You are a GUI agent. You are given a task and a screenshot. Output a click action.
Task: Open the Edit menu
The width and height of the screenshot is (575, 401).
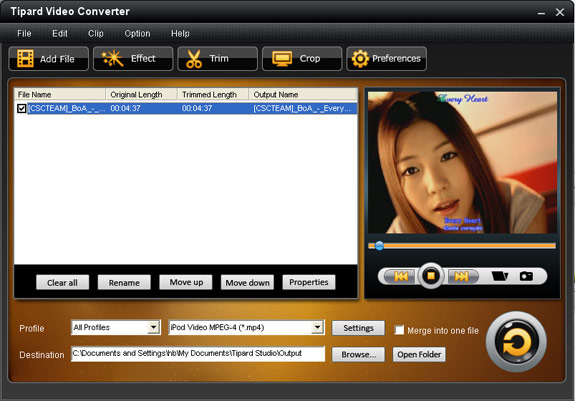pyautogui.click(x=60, y=34)
